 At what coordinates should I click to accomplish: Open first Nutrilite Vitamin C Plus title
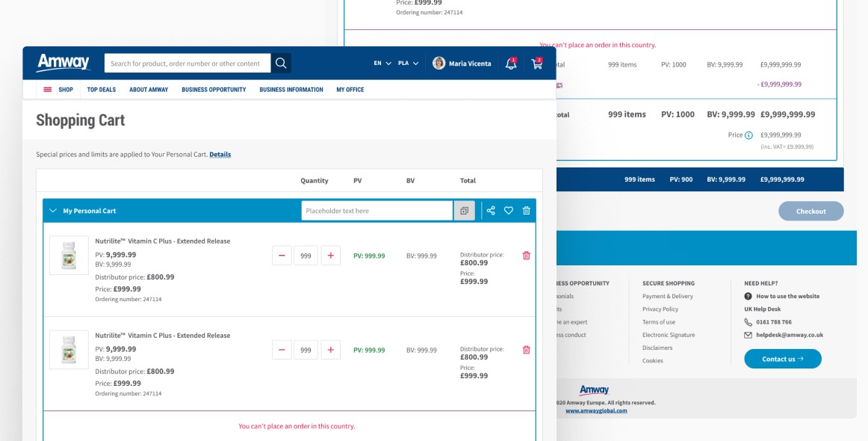(x=163, y=241)
